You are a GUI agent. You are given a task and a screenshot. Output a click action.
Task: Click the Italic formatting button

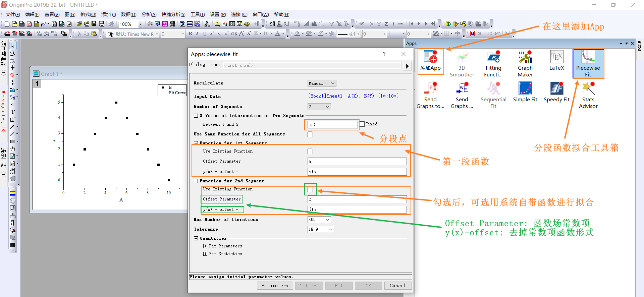[x=197, y=34]
